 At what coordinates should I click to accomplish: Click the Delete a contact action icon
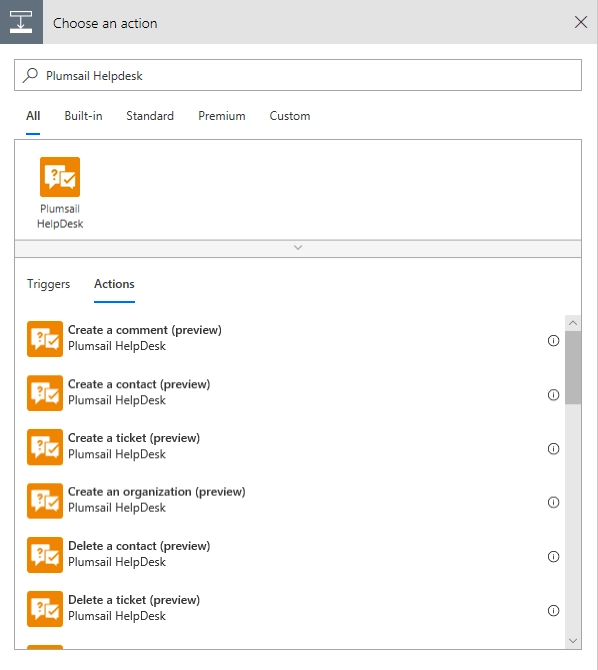coord(45,555)
